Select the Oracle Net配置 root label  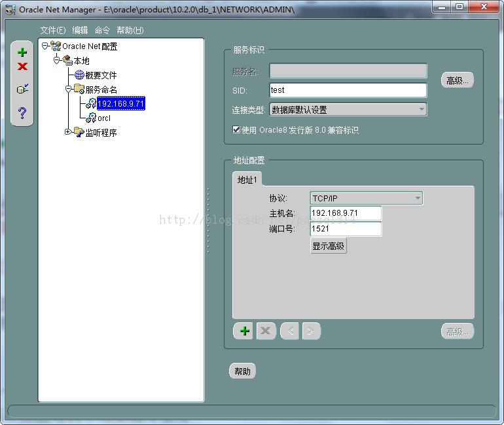pyautogui.click(x=90, y=46)
